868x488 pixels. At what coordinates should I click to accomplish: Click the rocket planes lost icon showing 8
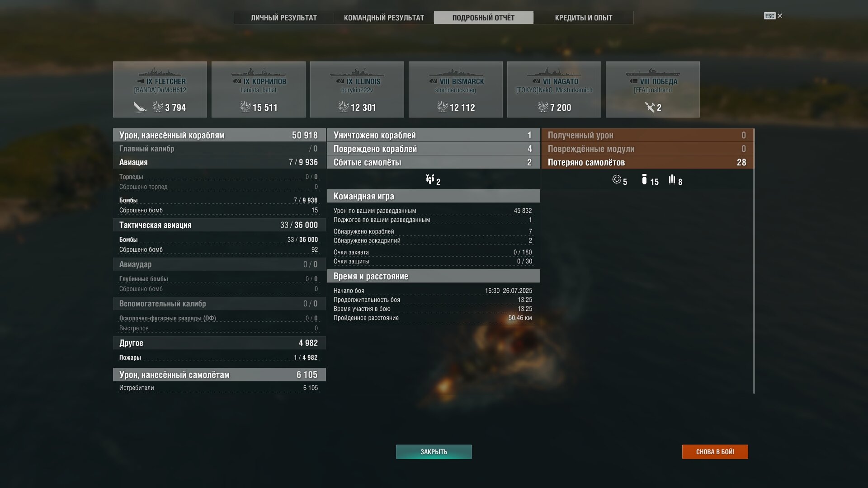click(672, 179)
